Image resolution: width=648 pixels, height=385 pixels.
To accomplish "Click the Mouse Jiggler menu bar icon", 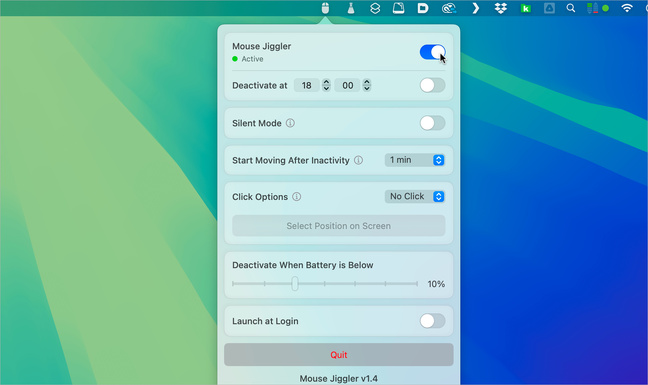I will 325,8.
